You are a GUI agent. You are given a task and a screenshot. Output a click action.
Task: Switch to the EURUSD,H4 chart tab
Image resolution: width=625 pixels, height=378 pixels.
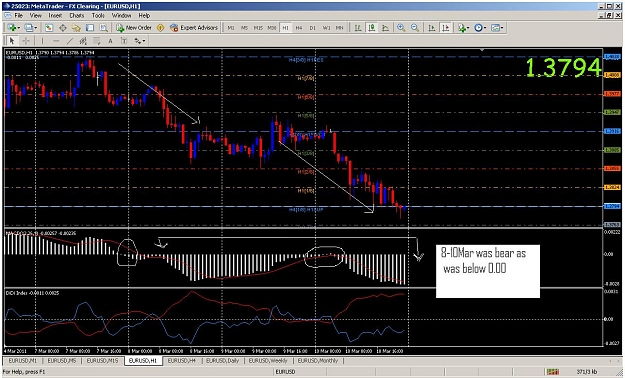point(181,360)
